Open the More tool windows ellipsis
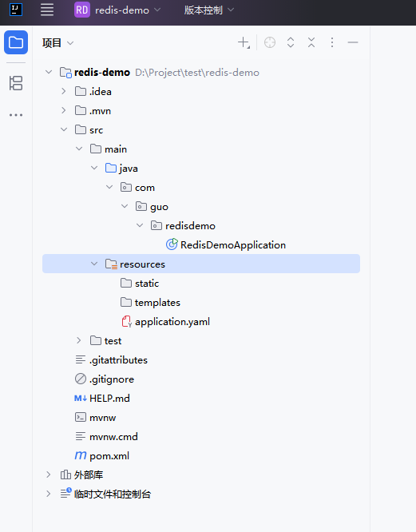This screenshot has height=532, width=416. click(16, 115)
